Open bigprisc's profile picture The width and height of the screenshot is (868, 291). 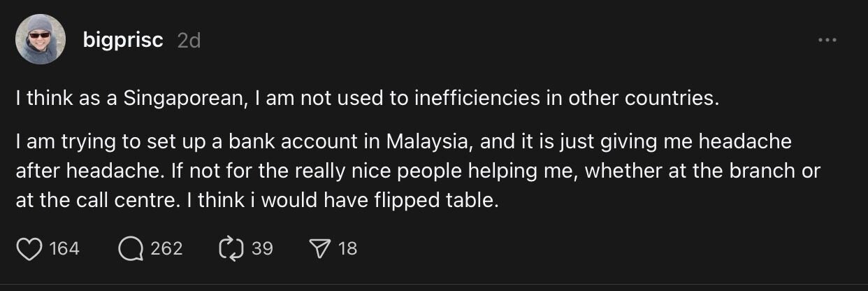coord(41,40)
